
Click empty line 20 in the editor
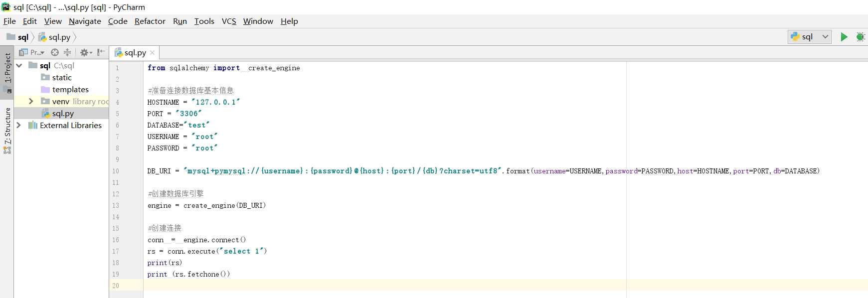(x=349, y=286)
